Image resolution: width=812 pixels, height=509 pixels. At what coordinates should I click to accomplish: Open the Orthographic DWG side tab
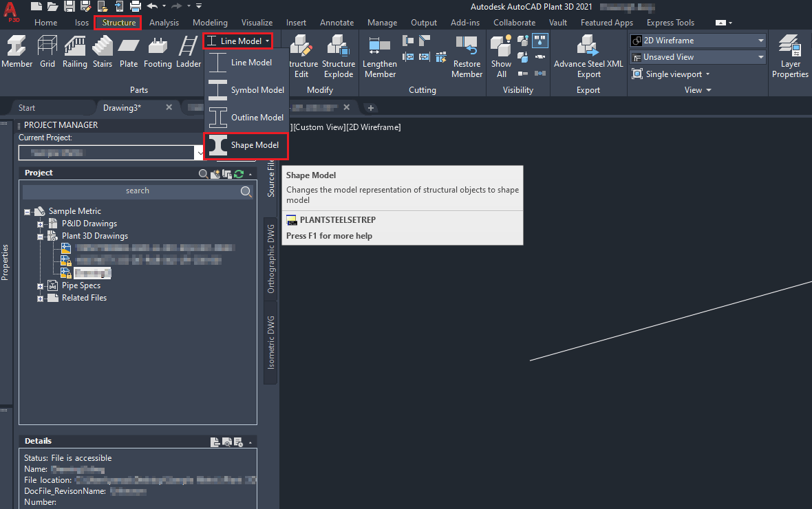click(271, 259)
